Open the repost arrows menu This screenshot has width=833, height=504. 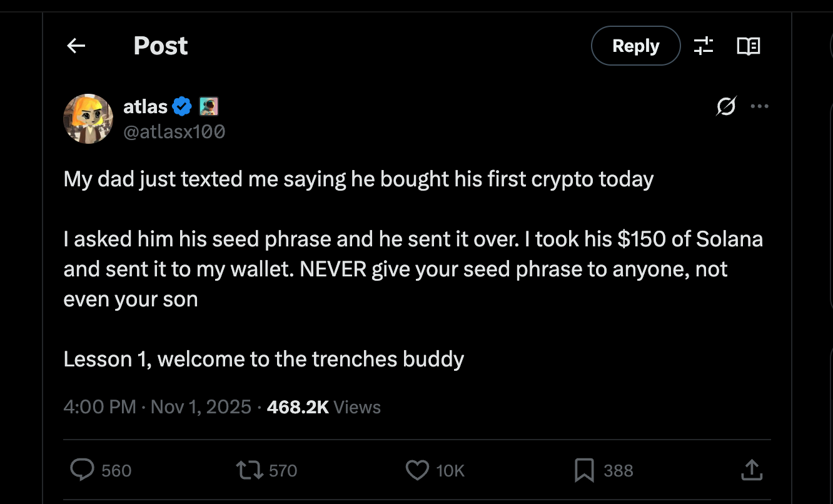[x=249, y=470]
